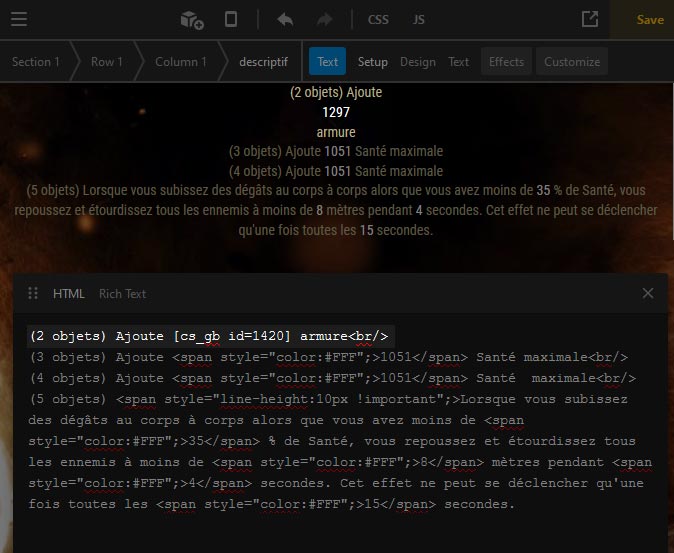Image resolution: width=674 pixels, height=553 pixels.
Task: Click the undo arrow
Action: click(x=285, y=19)
